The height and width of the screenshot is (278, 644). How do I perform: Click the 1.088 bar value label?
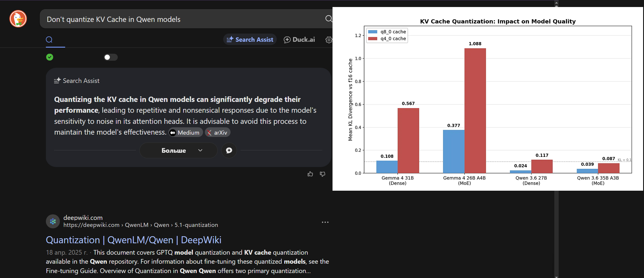click(475, 44)
